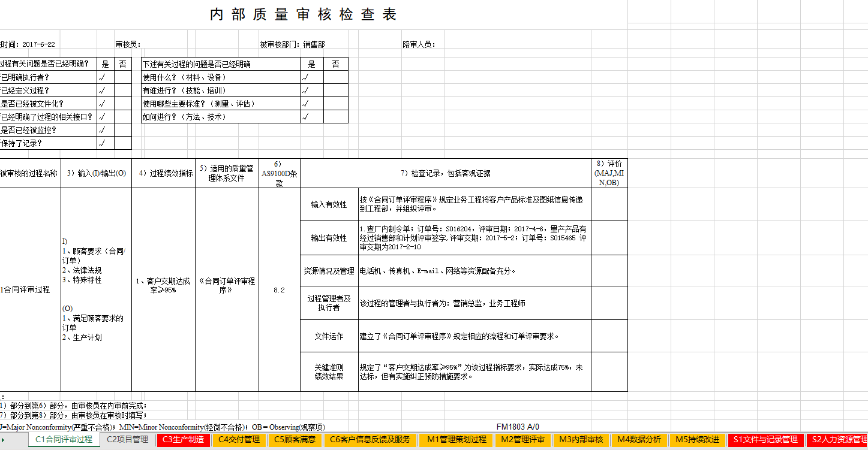This screenshot has height=450, width=868.
Task: Select the C3生产制造 sheet tab
Action: [183, 440]
